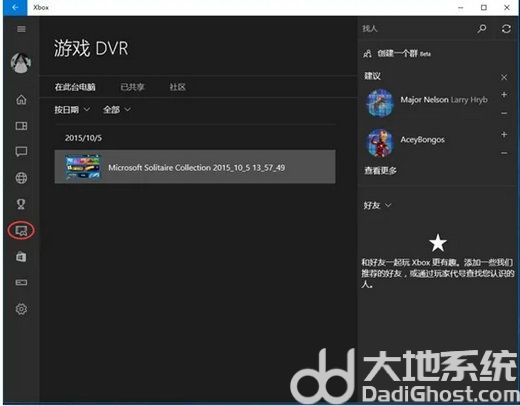Switch to 已共享 tab
This screenshot has width=520, height=406.
[132, 87]
